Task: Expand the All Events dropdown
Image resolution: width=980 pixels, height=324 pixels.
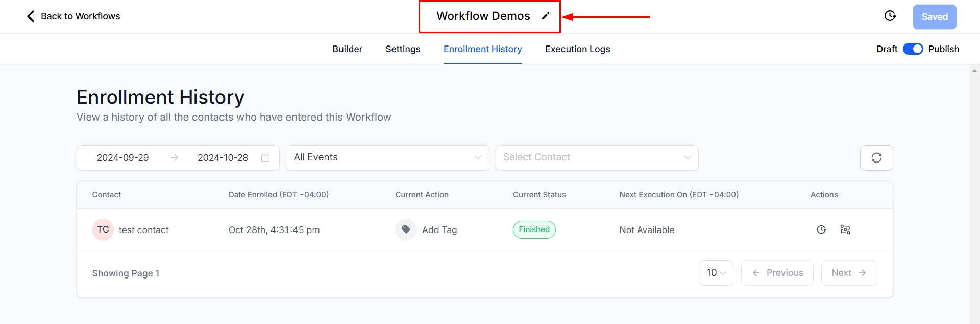Action: [x=387, y=158]
